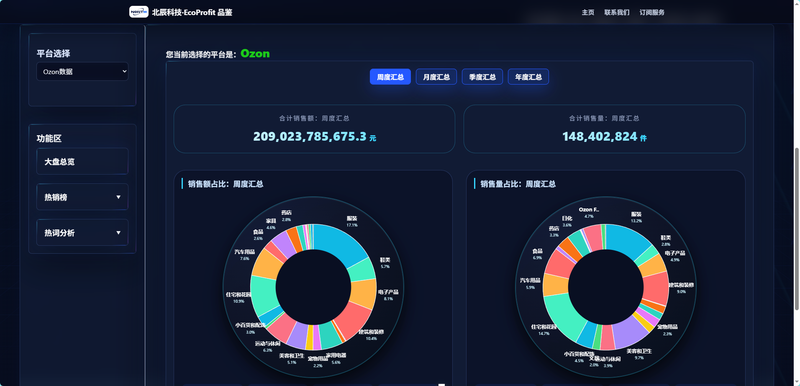Open the 联系我们 link
800x386 pixels.
tap(617, 12)
